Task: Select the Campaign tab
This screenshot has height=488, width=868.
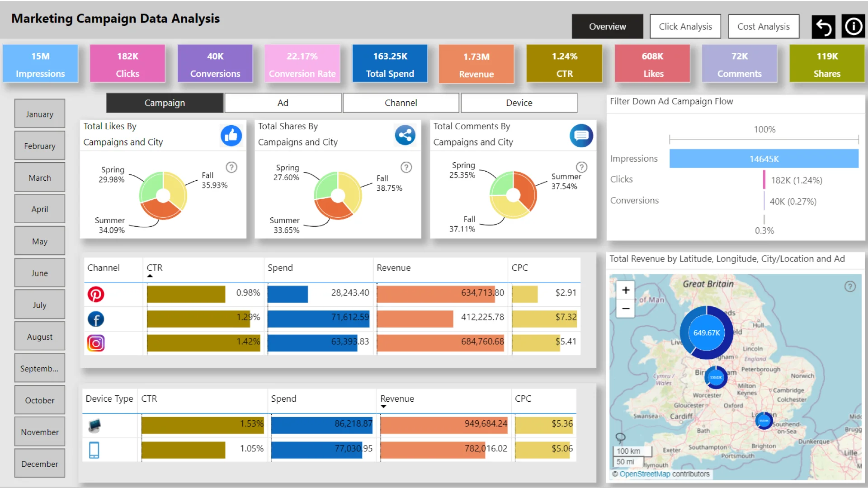Action: 165,103
